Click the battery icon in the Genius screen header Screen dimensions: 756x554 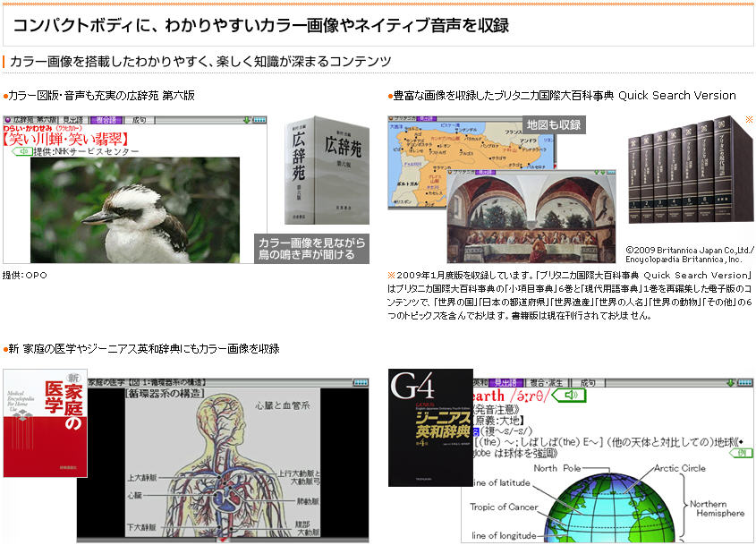point(745,382)
